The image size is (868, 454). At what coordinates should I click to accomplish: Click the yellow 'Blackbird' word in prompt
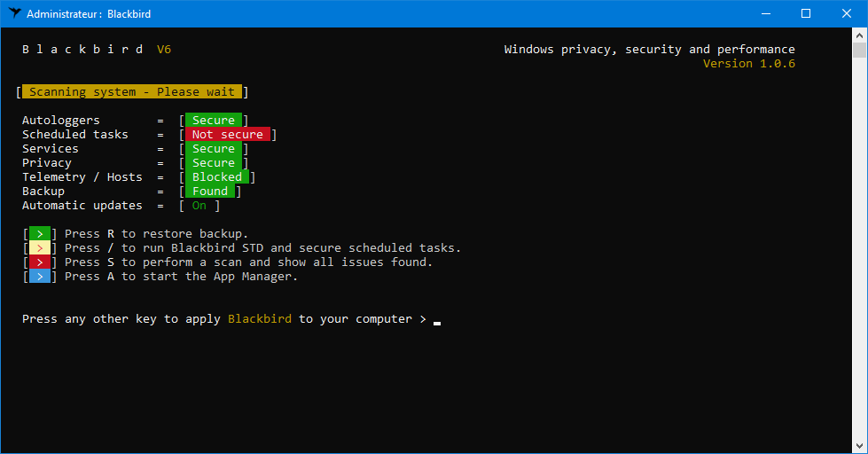[260, 319]
